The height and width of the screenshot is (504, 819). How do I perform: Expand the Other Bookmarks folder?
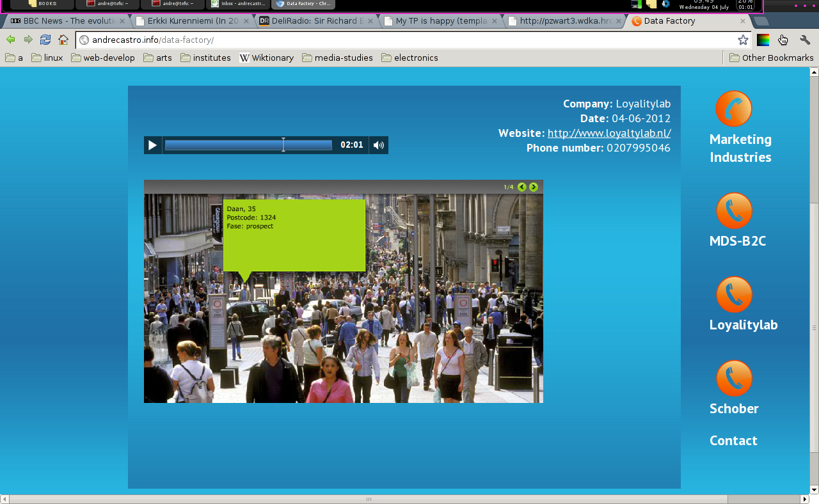pyautogui.click(x=772, y=58)
